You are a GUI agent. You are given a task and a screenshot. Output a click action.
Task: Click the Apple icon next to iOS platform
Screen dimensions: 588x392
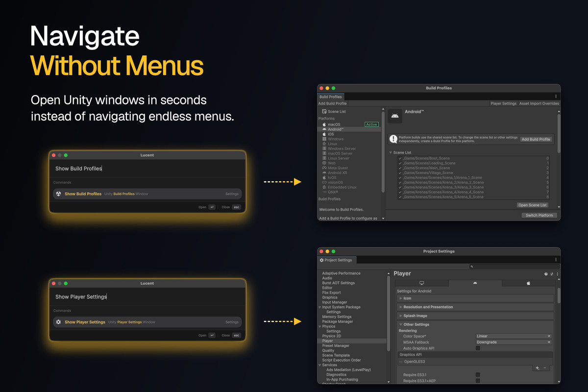click(x=324, y=134)
